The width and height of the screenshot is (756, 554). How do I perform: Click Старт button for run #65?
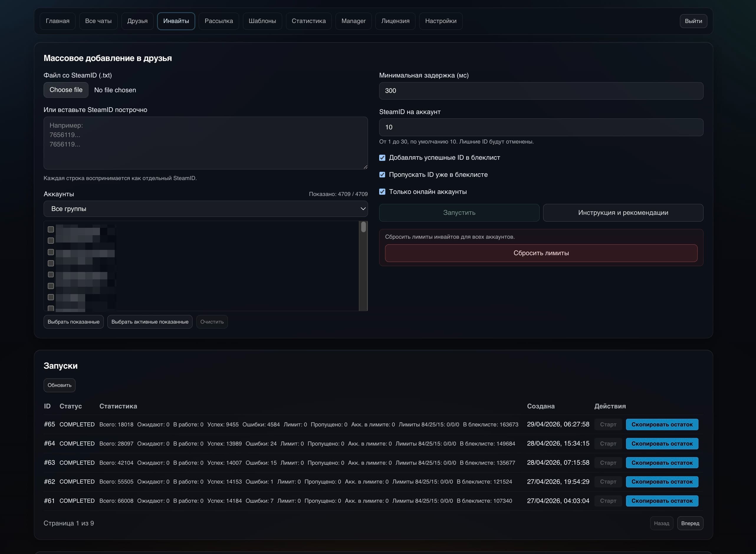tap(608, 425)
